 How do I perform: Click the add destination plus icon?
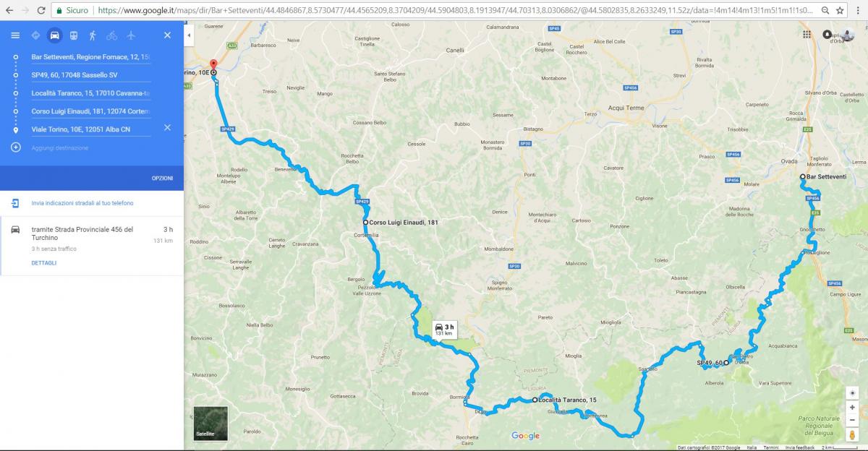(16, 147)
